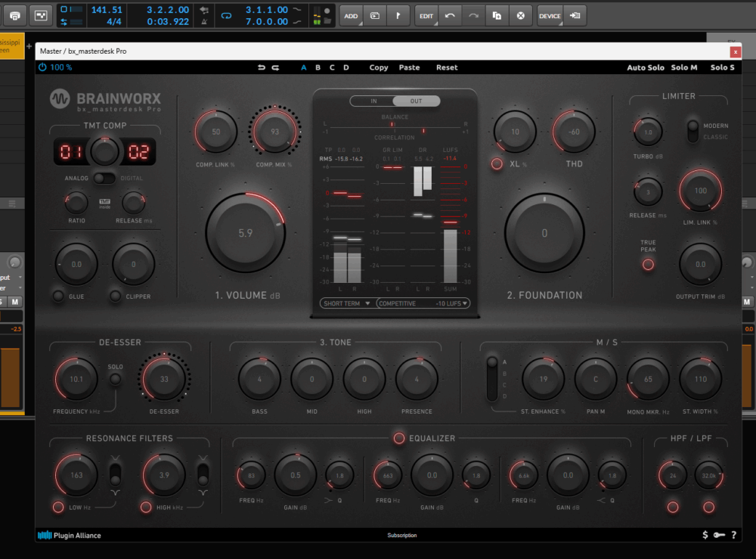Switch limiter MODERN/CLASSIC toggle
756x559 pixels.
(692, 131)
